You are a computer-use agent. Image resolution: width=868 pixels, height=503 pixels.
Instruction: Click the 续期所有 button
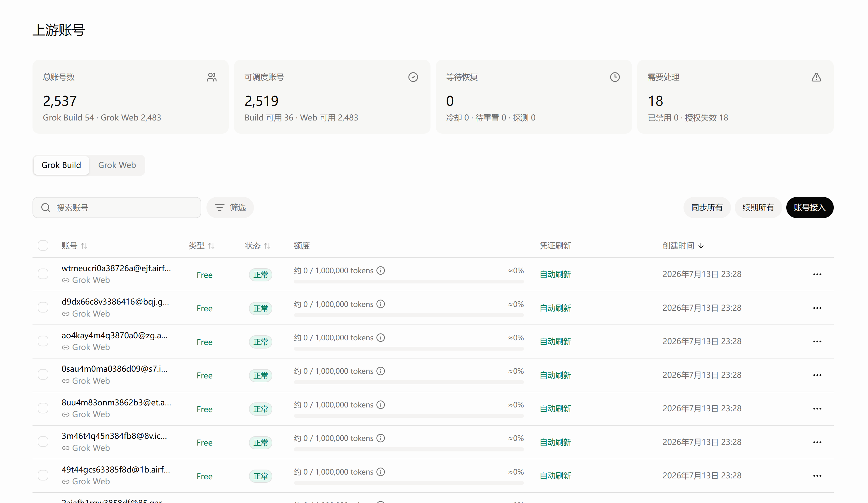click(x=758, y=208)
